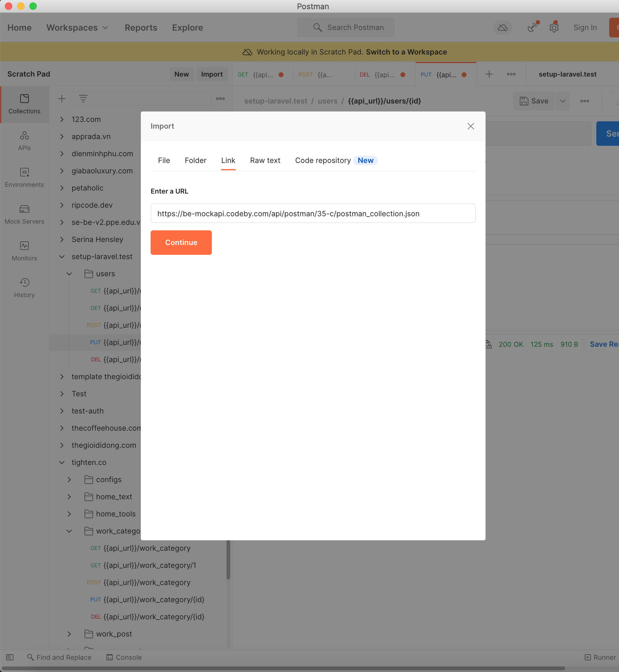619x672 pixels.
Task: Switch to the Code repository tab
Action: 323,160
